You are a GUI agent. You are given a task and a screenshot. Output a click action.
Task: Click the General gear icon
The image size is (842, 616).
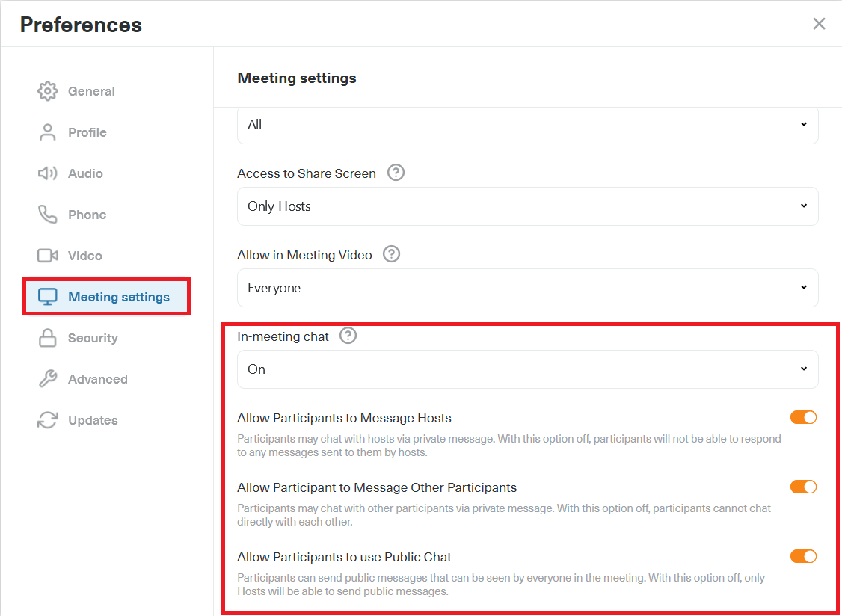coord(47,91)
